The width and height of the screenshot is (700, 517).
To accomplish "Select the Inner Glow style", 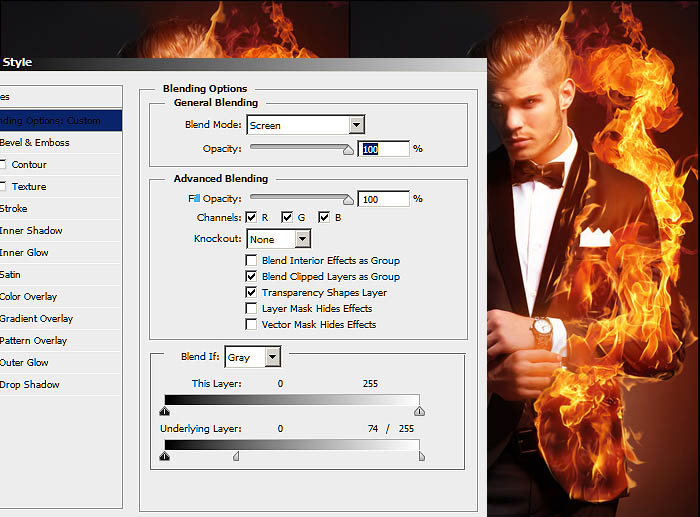I will (61, 252).
